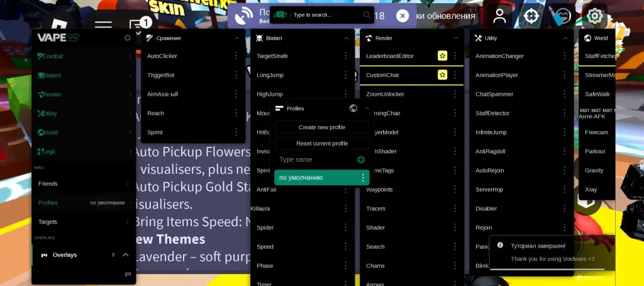644x286 pixels.
Task: Collapse the Profiles panel chevron
Action: click(x=367, y=108)
